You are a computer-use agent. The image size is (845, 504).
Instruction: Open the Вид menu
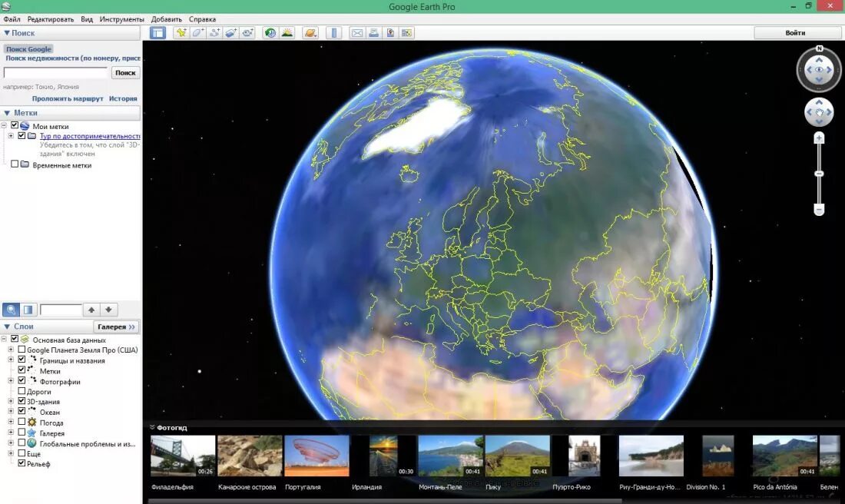(x=87, y=19)
